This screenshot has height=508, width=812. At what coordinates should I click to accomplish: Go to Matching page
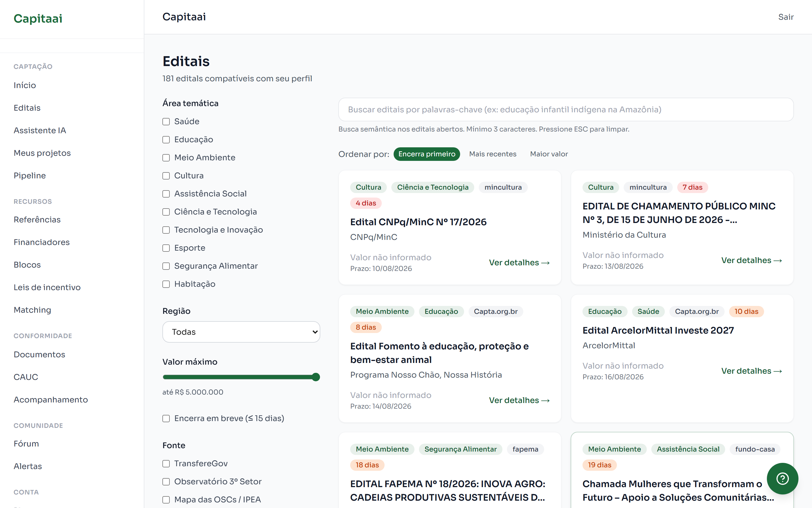pyautogui.click(x=32, y=310)
